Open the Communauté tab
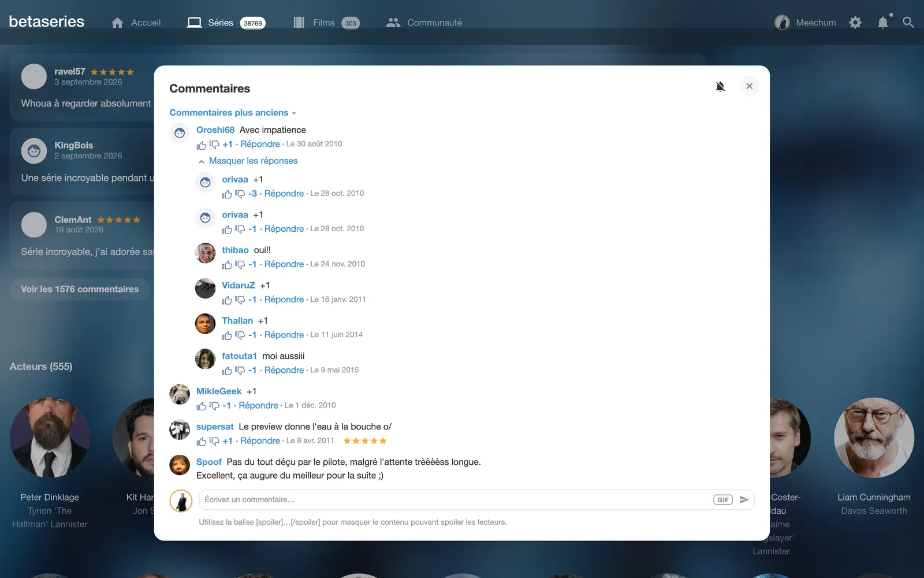Image resolution: width=924 pixels, height=578 pixels. tap(424, 23)
